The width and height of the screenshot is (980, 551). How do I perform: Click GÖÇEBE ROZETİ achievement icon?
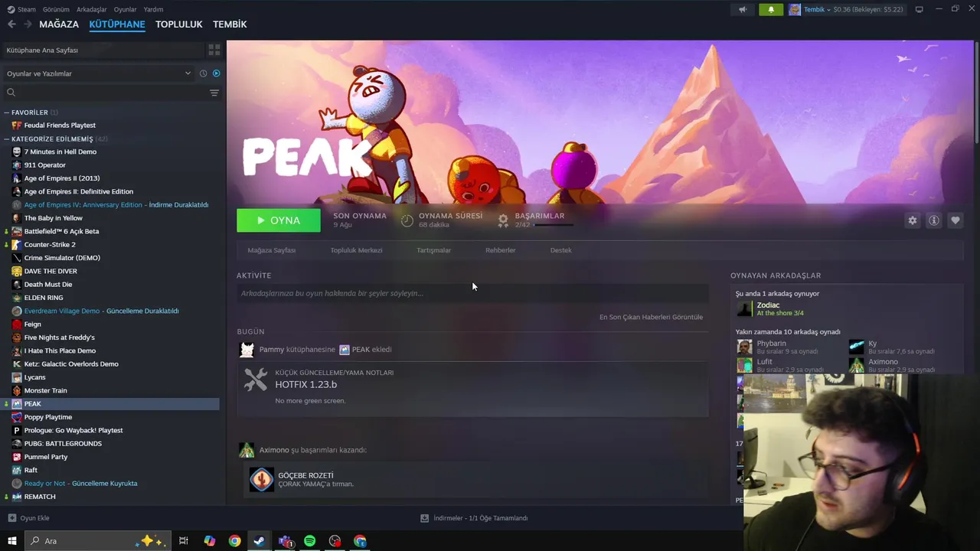[x=262, y=479]
